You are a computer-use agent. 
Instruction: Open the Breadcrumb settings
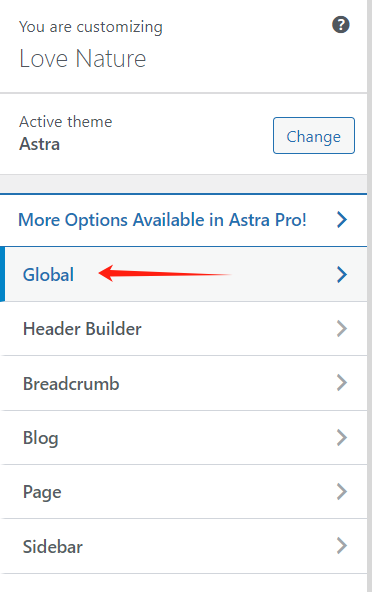tap(184, 383)
